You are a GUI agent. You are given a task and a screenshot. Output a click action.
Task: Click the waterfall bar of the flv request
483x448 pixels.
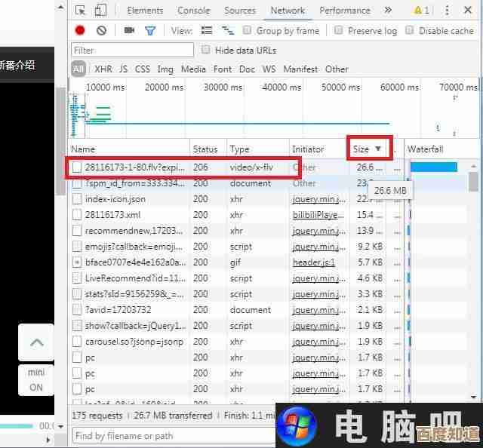(x=433, y=167)
